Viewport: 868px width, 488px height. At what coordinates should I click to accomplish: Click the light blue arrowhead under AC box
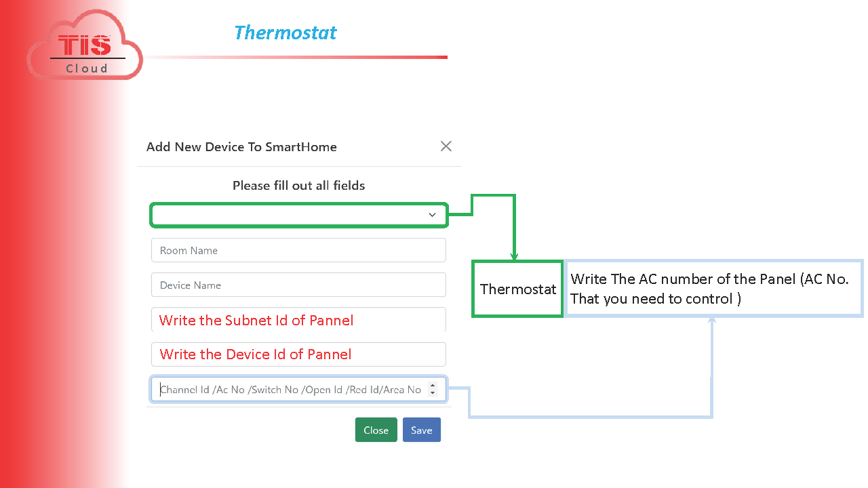pos(712,321)
